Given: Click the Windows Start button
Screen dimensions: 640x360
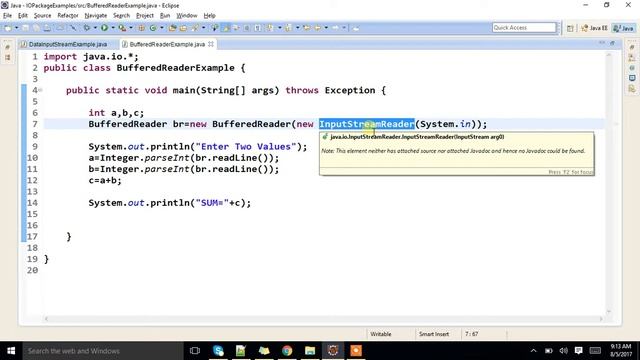Looking at the screenshot, I should 11,351.
